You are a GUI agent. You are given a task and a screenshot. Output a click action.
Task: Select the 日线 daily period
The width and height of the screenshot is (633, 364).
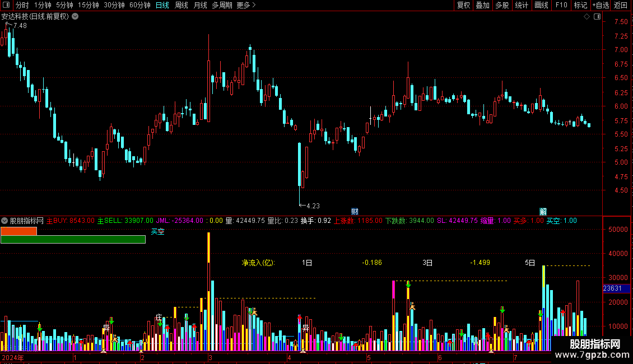pyautogui.click(x=162, y=5)
